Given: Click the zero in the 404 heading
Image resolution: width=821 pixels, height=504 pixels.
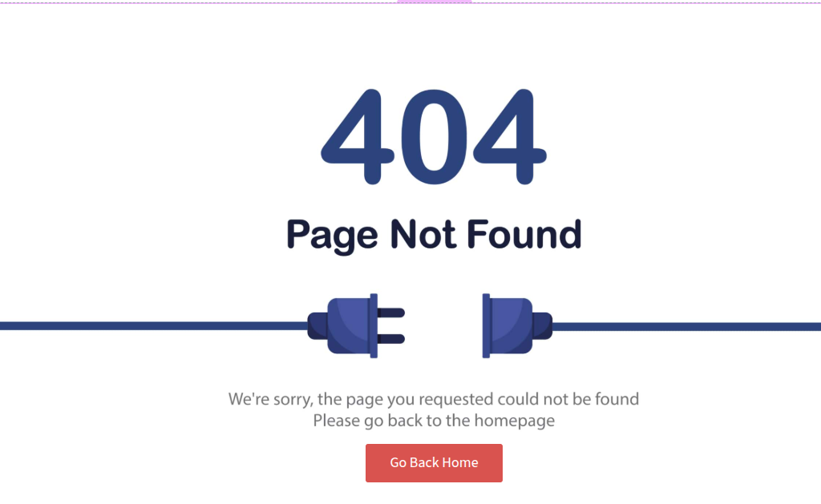Looking at the screenshot, I should tap(434, 136).
